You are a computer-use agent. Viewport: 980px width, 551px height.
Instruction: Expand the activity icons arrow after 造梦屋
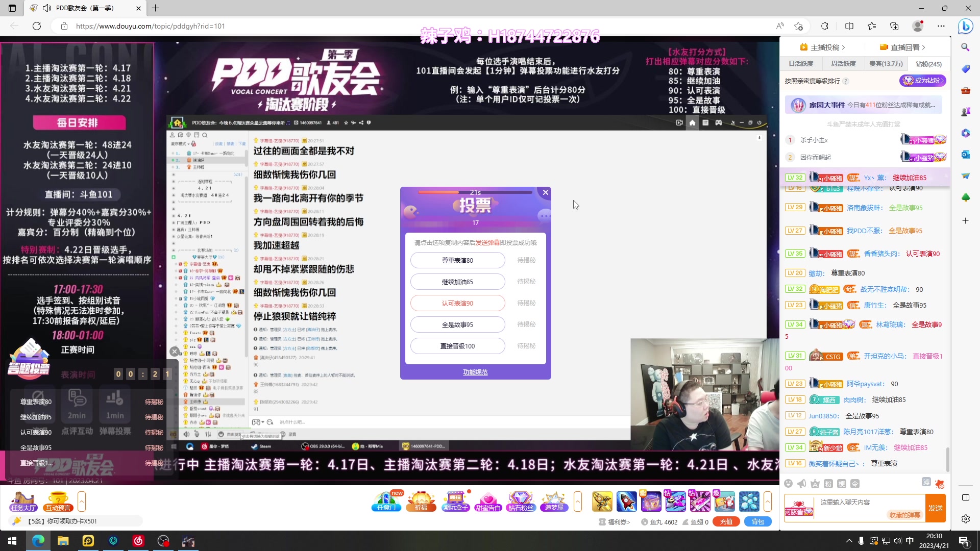click(577, 502)
